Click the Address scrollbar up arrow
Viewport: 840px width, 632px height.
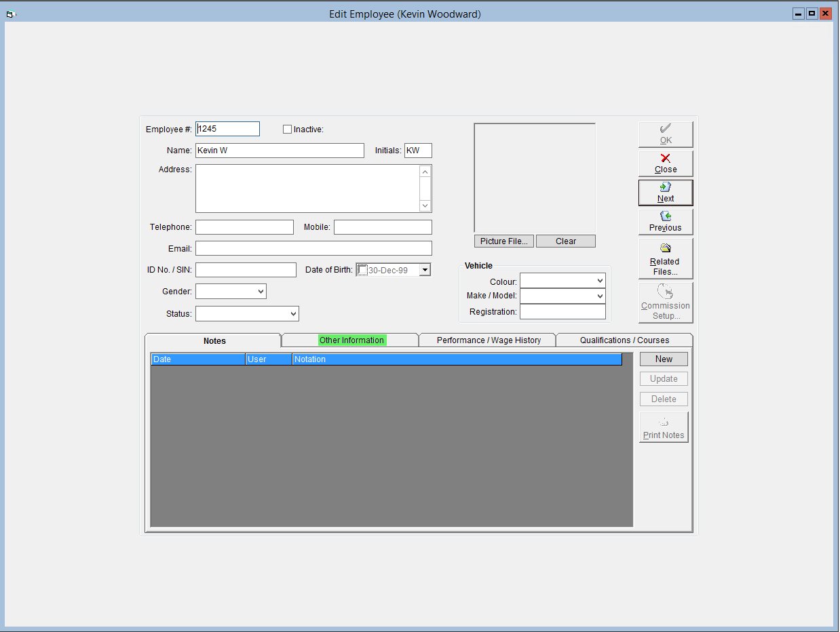(425, 172)
